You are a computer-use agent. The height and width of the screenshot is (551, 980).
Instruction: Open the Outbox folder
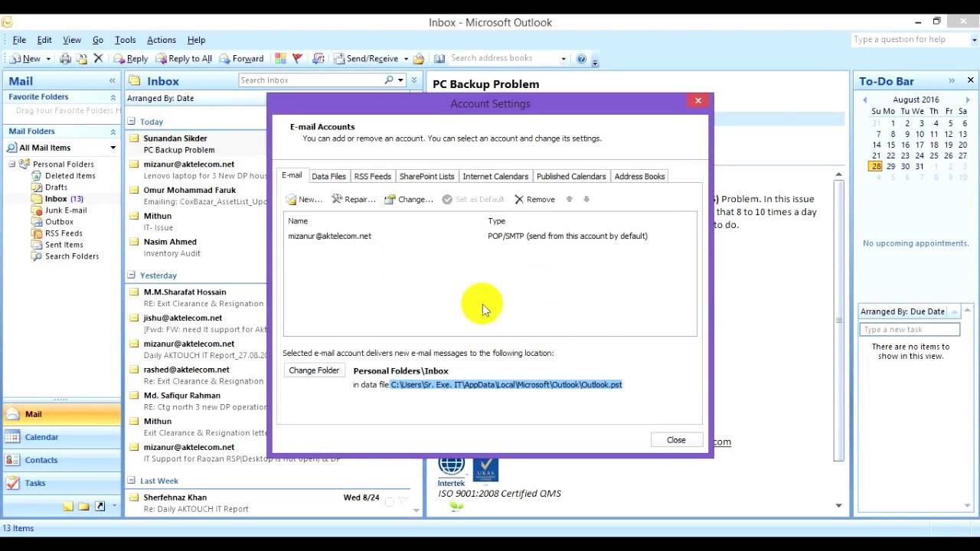[x=59, y=222]
